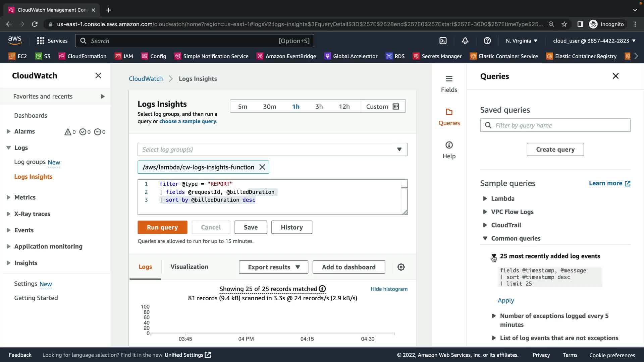Open Log groups in the sidebar
Image resolution: width=644 pixels, height=362 pixels.
click(30, 162)
